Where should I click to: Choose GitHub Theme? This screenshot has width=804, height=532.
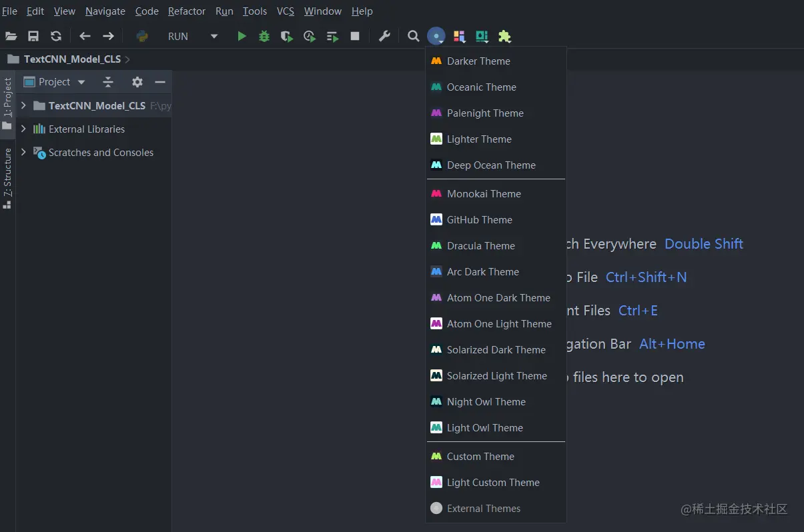point(496,220)
